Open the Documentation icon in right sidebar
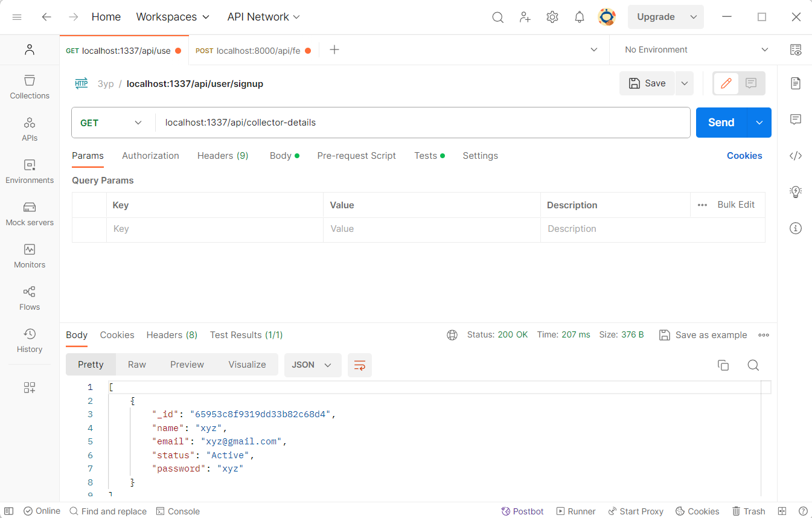812x518 pixels. pos(796,83)
